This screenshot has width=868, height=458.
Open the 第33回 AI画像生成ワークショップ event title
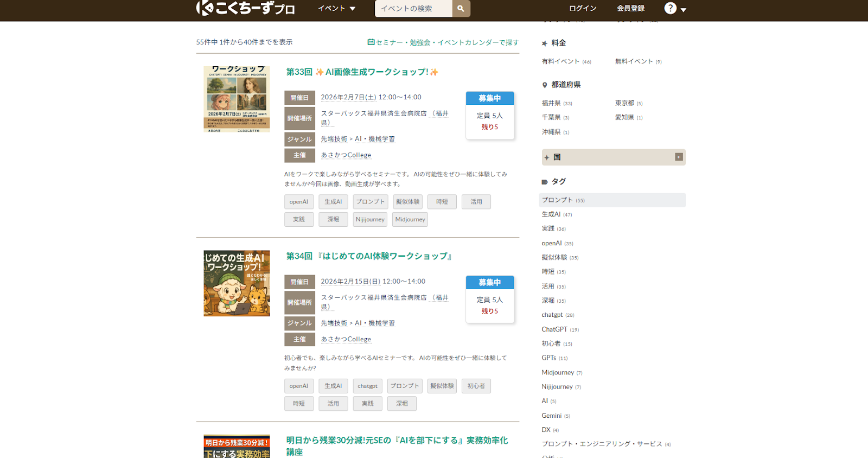click(x=362, y=72)
